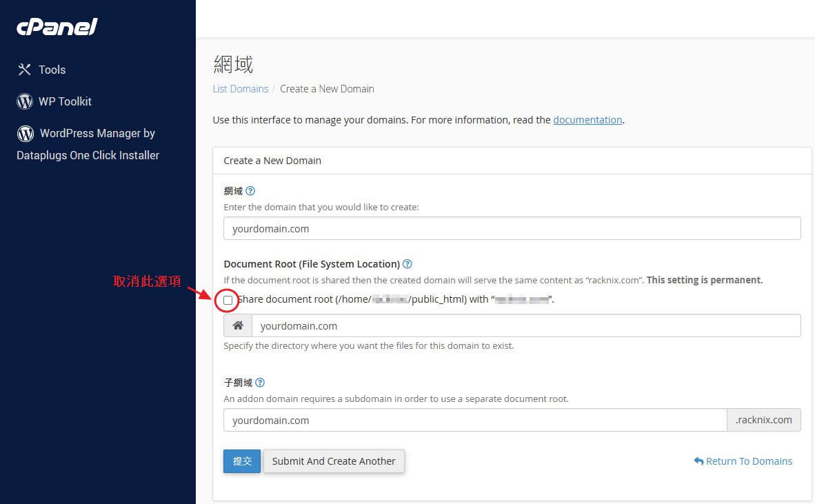
Task: Select Tools in the sidebar
Action: [x=52, y=69]
